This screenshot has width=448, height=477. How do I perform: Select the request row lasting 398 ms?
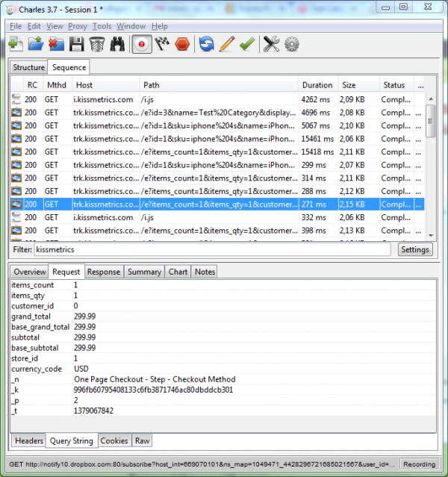pyautogui.click(x=217, y=230)
